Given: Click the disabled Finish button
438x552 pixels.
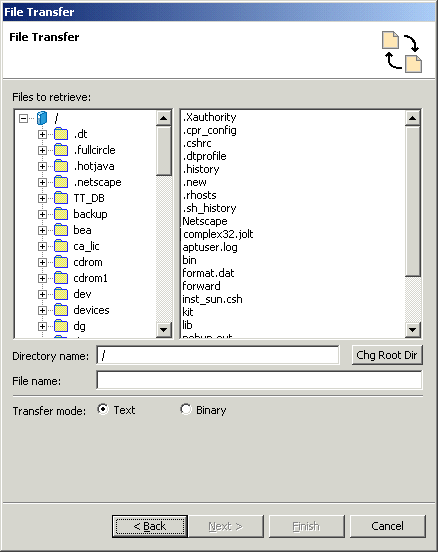Looking at the screenshot, I should pyautogui.click(x=306, y=526).
